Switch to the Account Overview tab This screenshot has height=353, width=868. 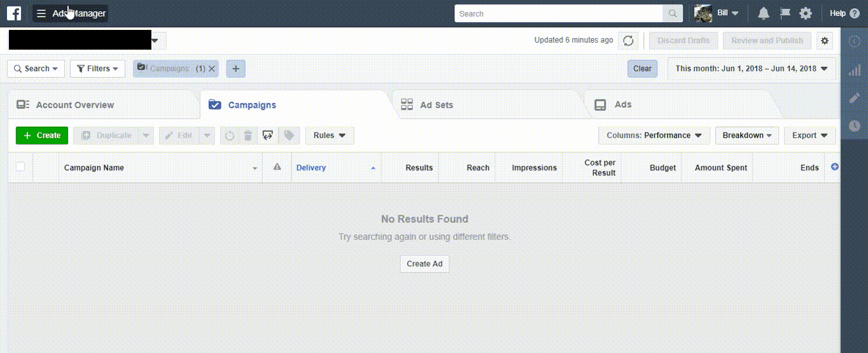[x=74, y=105]
